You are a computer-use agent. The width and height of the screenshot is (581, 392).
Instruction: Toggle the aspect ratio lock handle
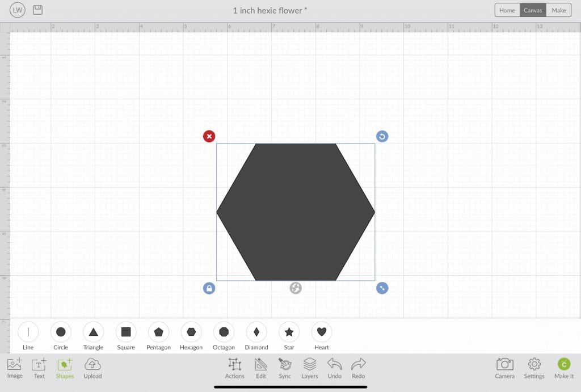(209, 288)
